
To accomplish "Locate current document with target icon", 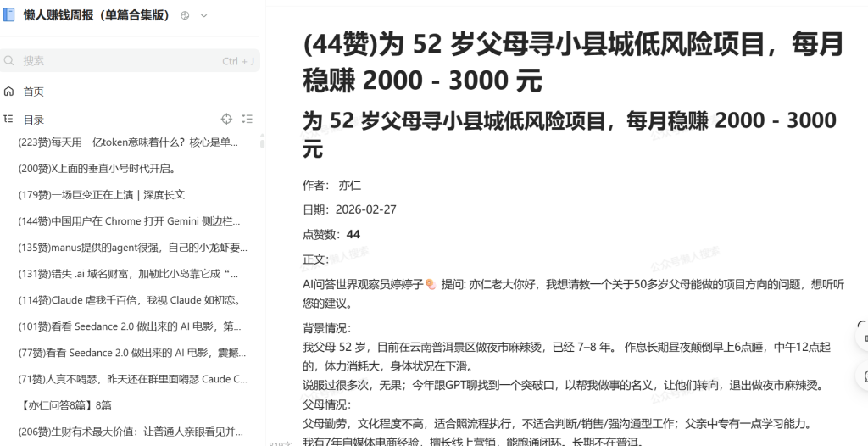I will click(226, 119).
